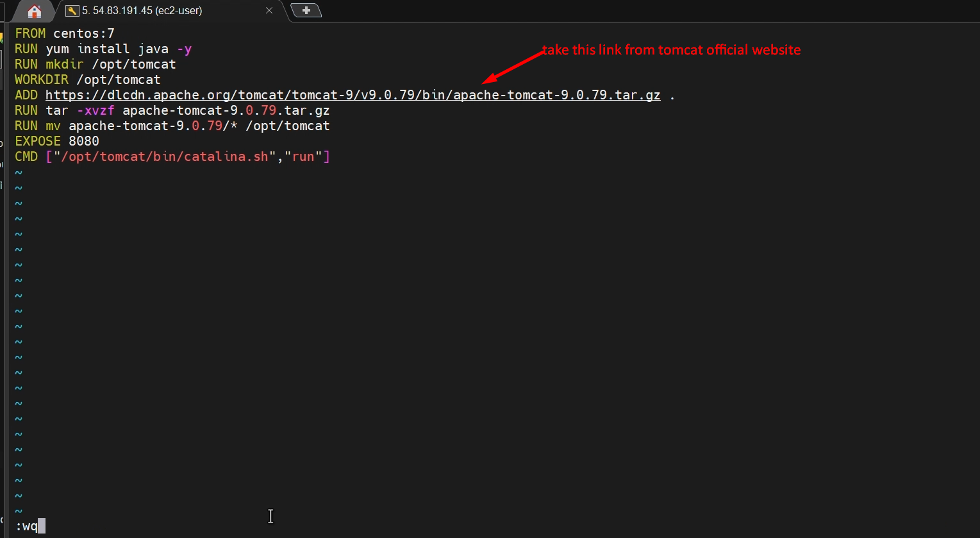Click the line 'FROM centos:7'
Screen dimensions: 980x538
point(65,33)
